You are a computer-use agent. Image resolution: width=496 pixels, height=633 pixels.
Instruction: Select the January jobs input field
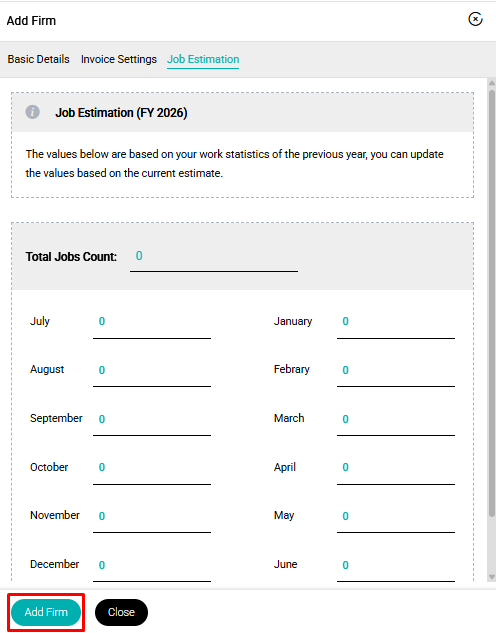coord(396,322)
